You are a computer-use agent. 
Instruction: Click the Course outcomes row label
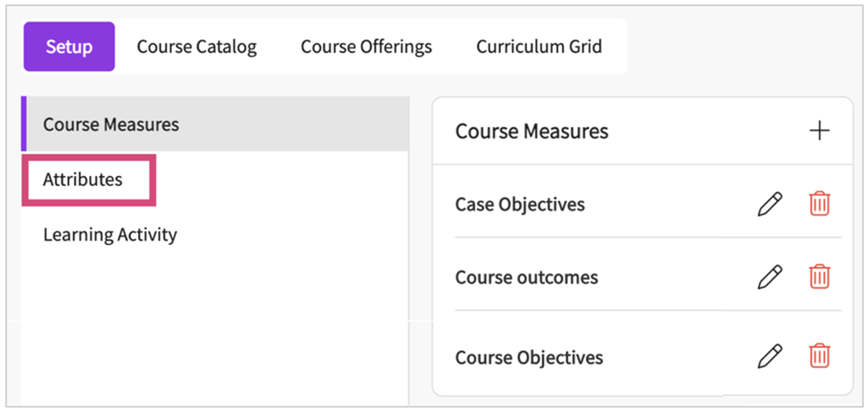tap(526, 278)
